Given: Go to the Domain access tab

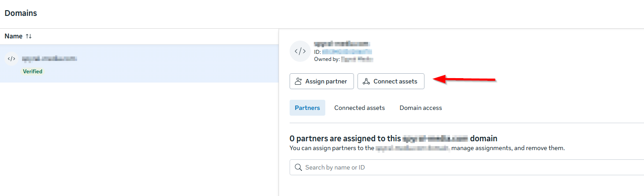Looking at the screenshot, I should [x=421, y=108].
